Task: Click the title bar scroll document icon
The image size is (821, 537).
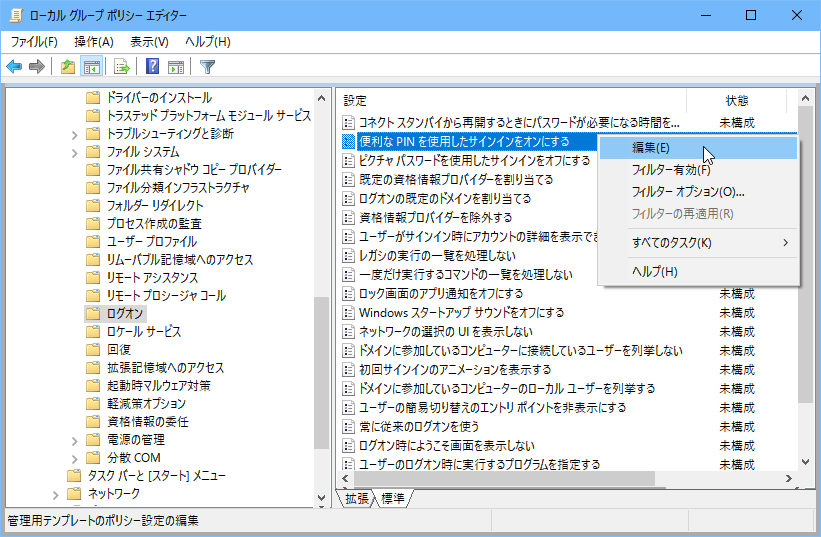Action: click(16, 15)
